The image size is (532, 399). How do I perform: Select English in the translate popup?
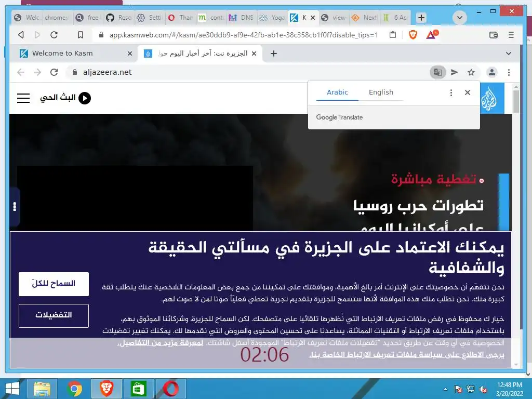click(381, 92)
